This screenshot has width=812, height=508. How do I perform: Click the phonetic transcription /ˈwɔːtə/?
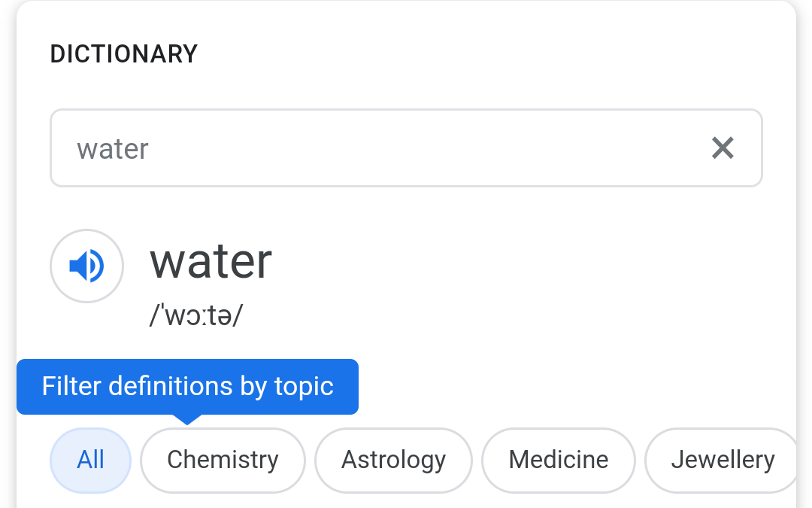pyautogui.click(x=196, y=315)
